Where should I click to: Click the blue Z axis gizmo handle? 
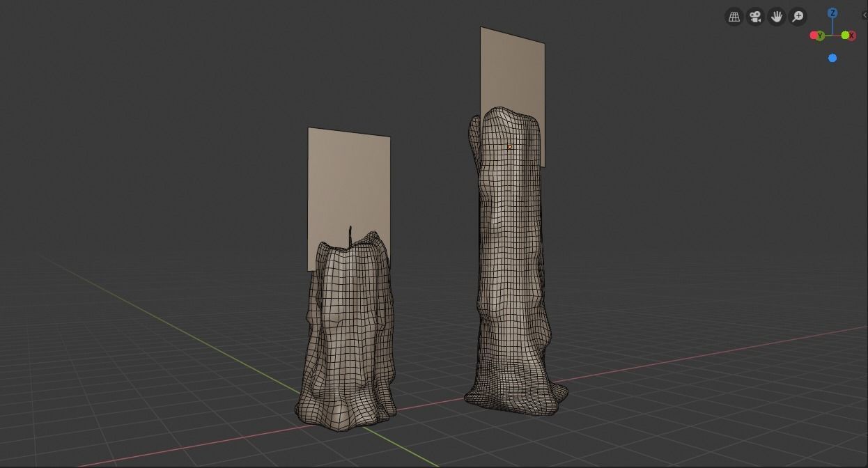point(832,13)
